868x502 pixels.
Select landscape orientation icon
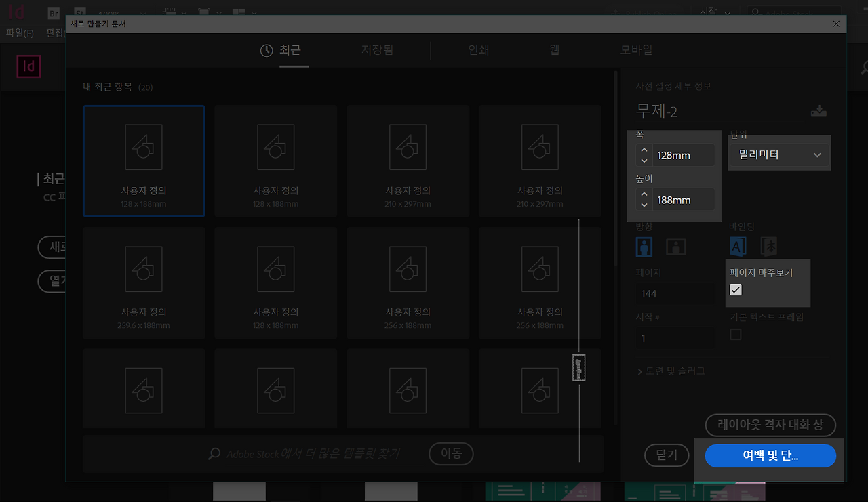675,247
